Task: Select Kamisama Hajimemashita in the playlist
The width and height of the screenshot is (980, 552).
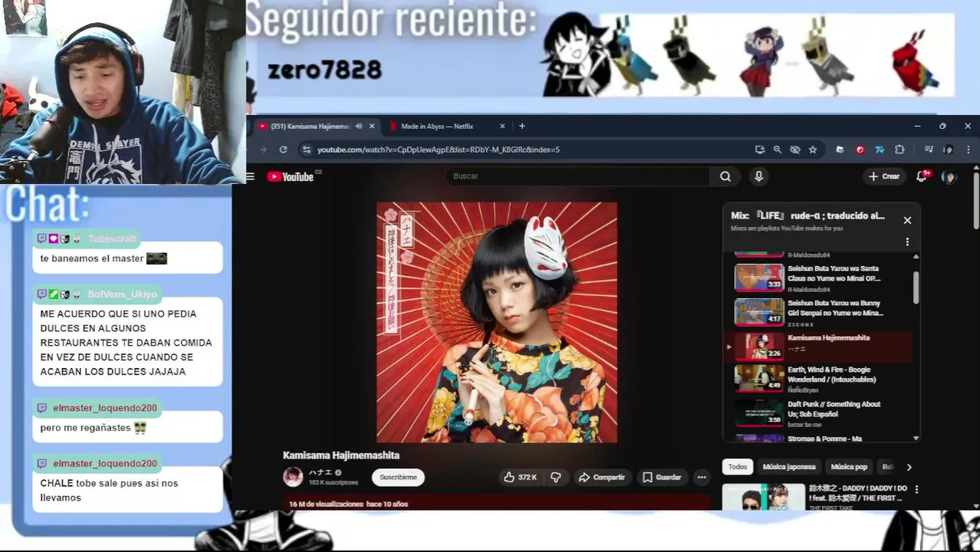Action: 819,347
